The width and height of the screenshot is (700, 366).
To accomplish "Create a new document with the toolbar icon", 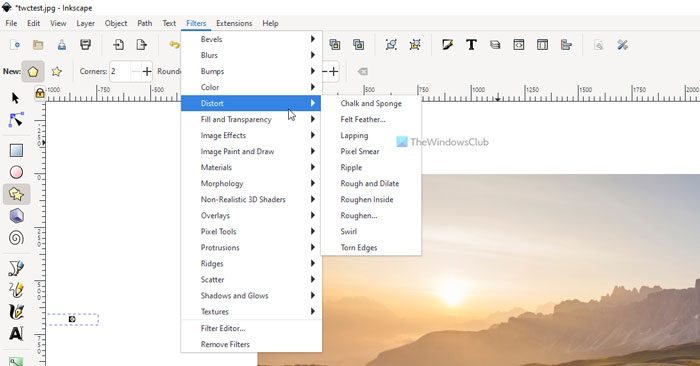I will coord(15,45).
